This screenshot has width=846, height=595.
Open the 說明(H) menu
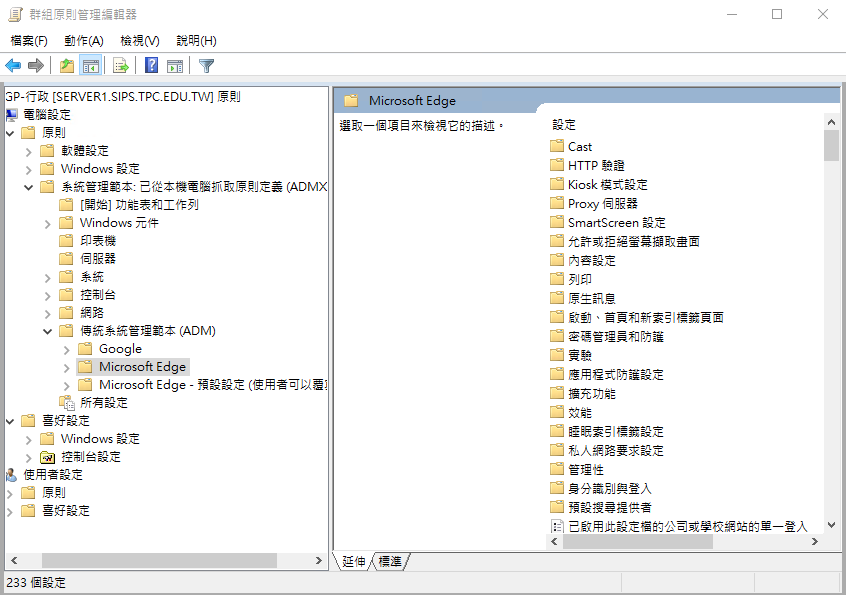click(x=196, y=40)
